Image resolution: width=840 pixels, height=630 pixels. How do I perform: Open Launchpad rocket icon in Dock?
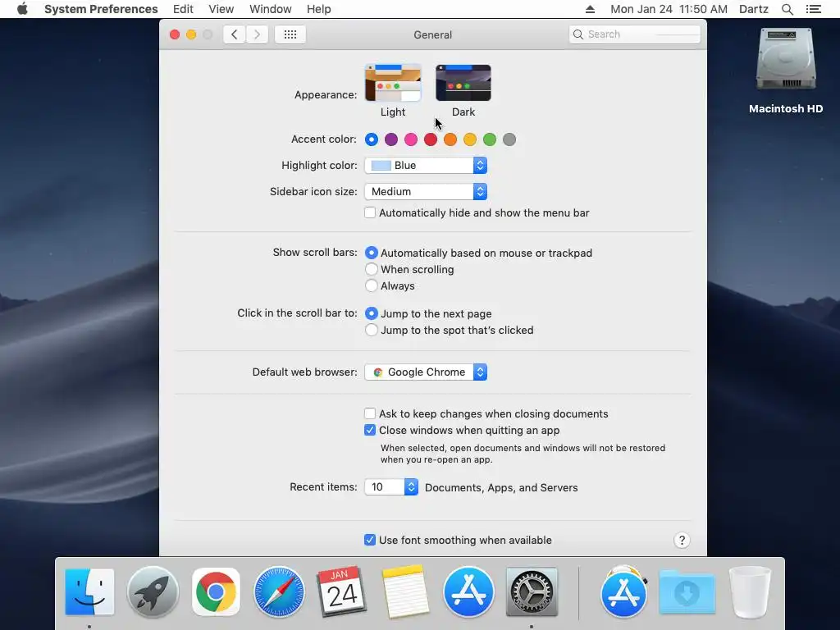(153, 592)
